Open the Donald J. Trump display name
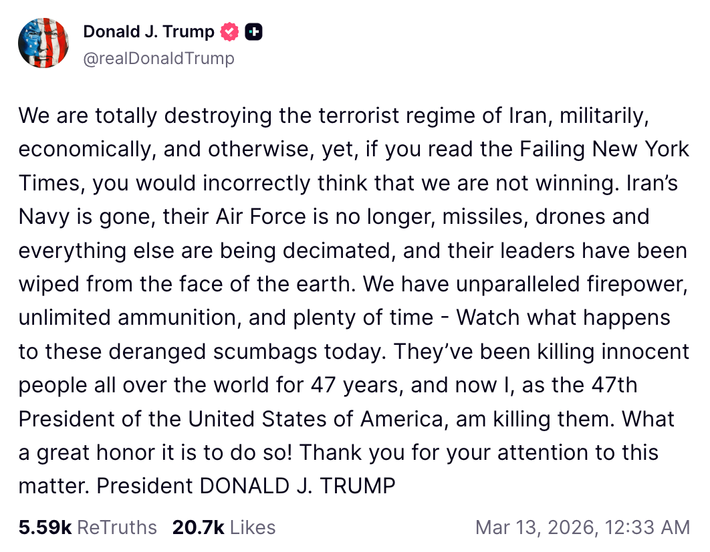Image resolution: width=710 pixels, height=552 pixels. tap(148, 32)
